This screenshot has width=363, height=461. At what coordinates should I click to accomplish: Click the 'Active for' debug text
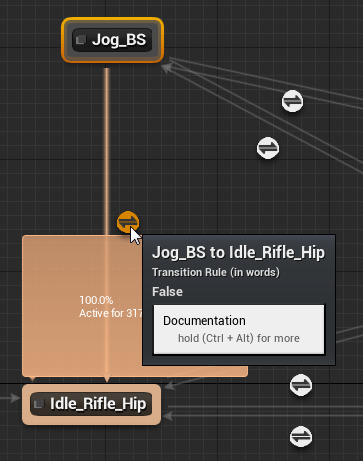pyautogui.click(x=111, y=313)
